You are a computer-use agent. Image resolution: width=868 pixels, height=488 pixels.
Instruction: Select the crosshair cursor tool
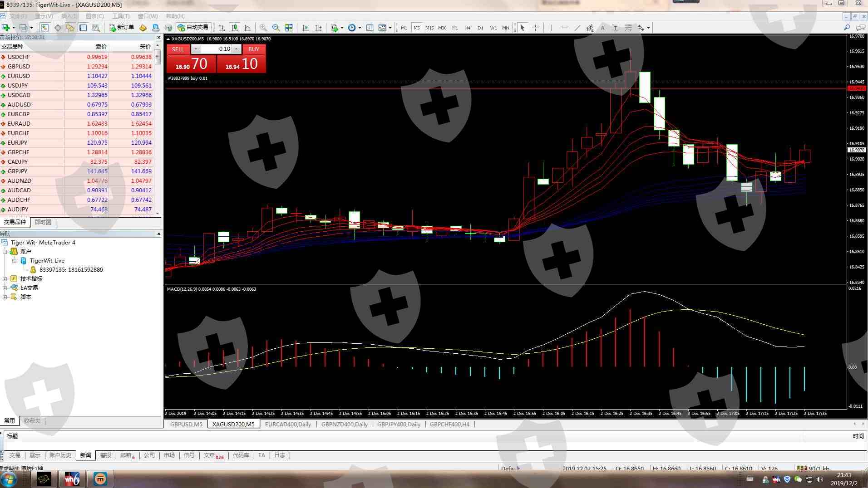pyautogui.click(x=535, y=28)
